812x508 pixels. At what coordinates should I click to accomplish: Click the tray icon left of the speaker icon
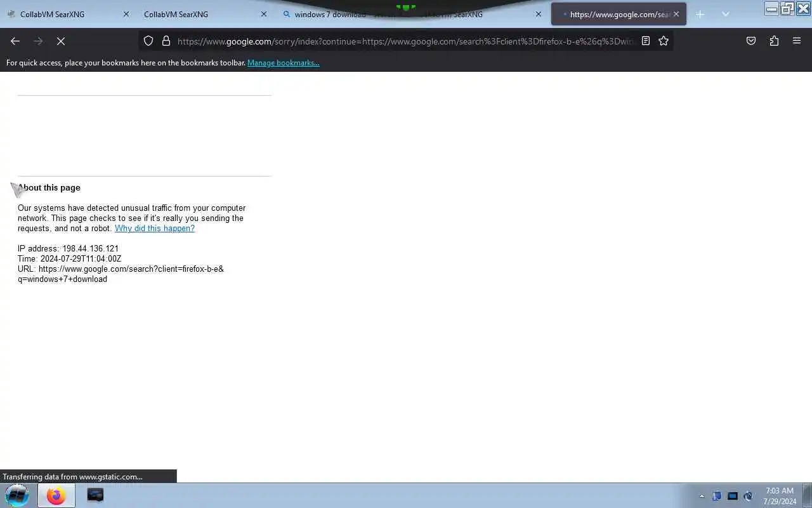733,496
